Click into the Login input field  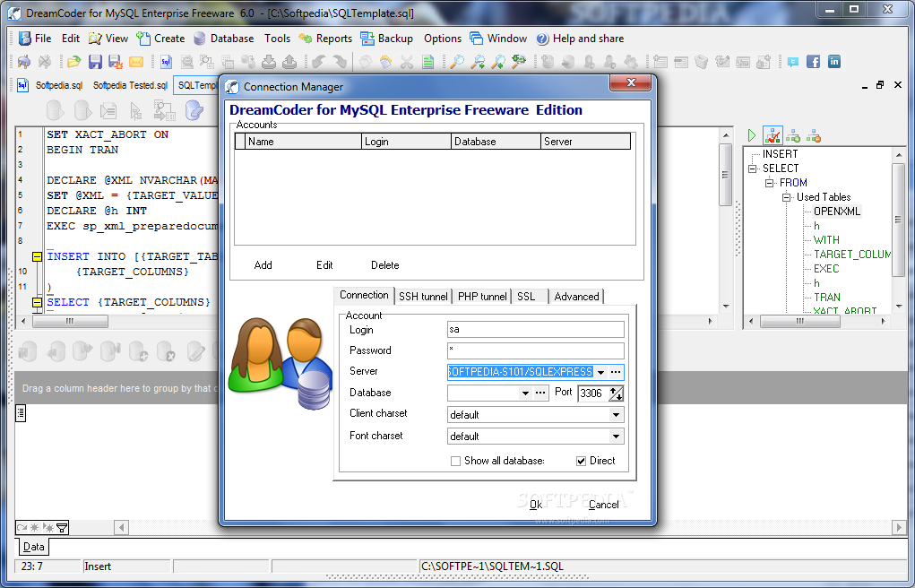click(x=535, y=329)
